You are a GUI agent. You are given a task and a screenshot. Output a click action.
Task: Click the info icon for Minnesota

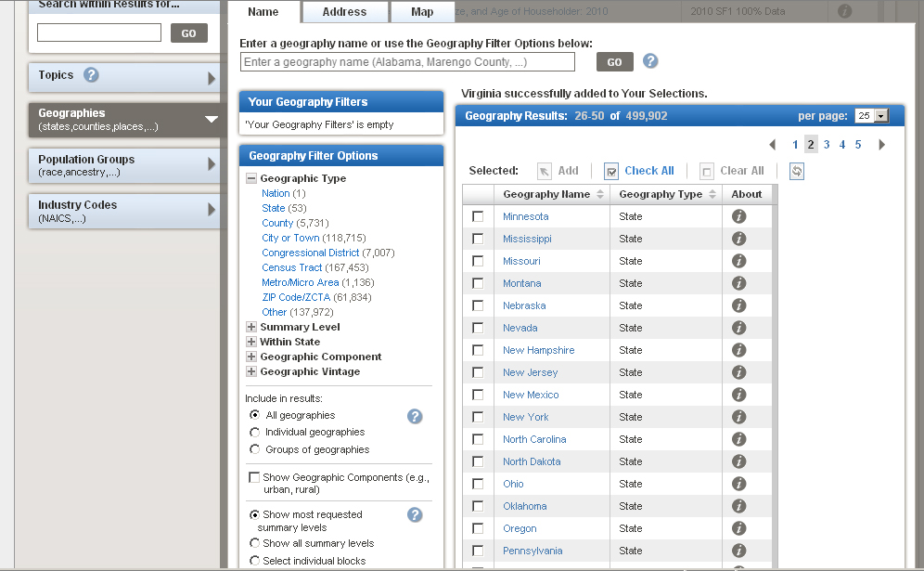[x=738, y=216]
